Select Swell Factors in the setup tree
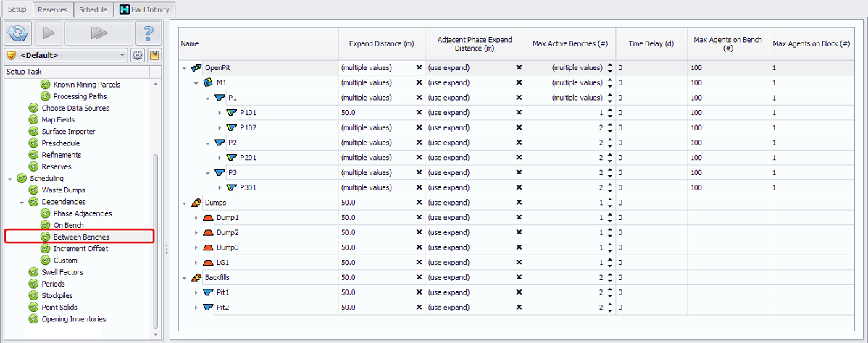This screenshot has height=343, width=868. click(62, 272)
